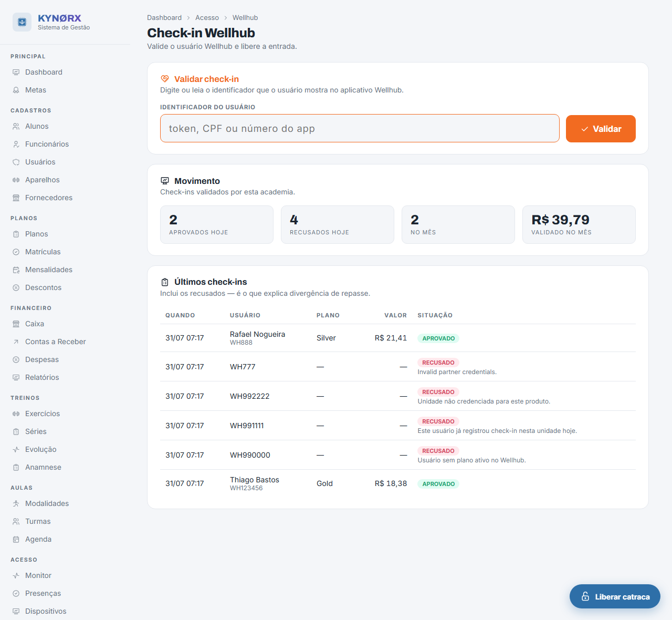Click the Liberar catraca button
Viewport: 672px width, 620px height.
click(615, 596)
